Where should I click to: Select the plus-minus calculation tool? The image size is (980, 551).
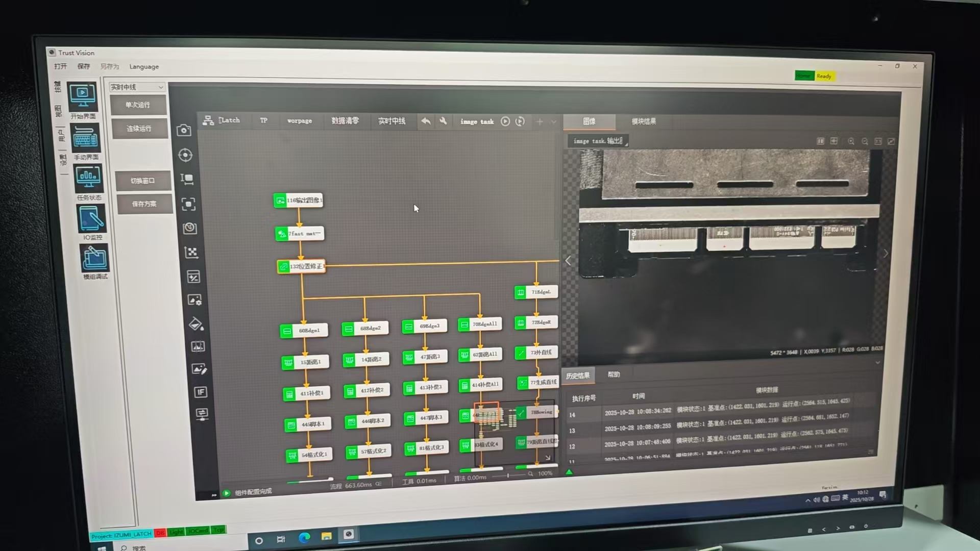tap(193, 277)
